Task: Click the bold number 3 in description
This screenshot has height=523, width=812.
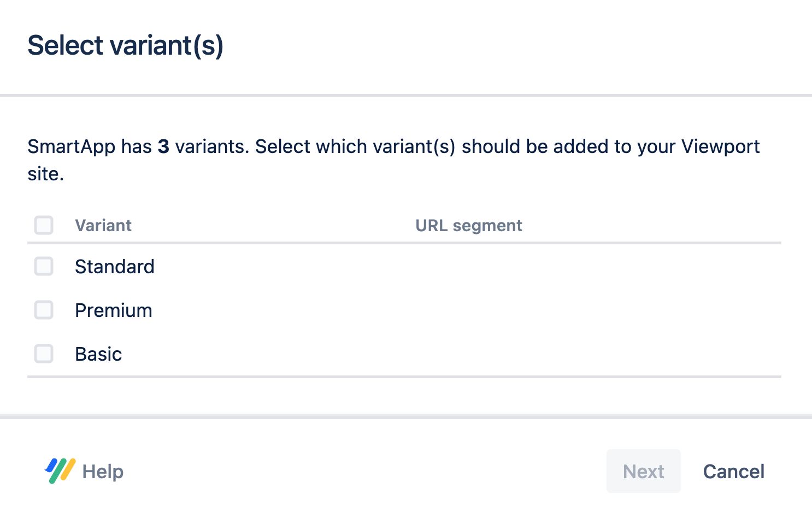Action: coord(163,147)
